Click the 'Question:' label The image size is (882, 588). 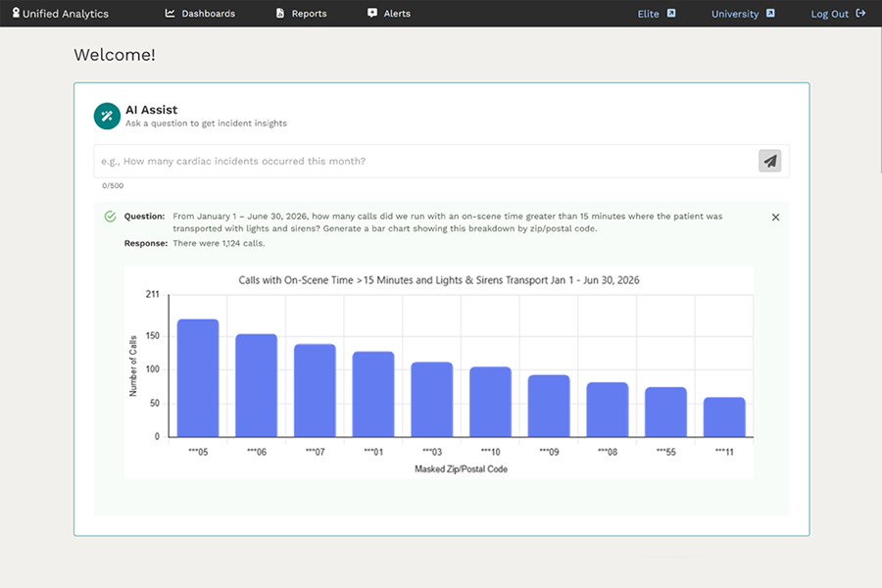145,216
